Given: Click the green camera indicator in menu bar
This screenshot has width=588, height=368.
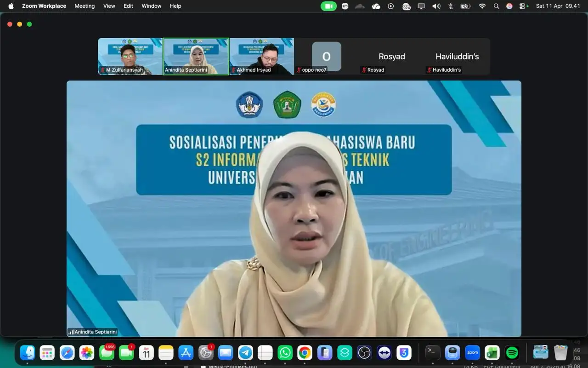Looking at the screenshot, I should pos(328,6).
